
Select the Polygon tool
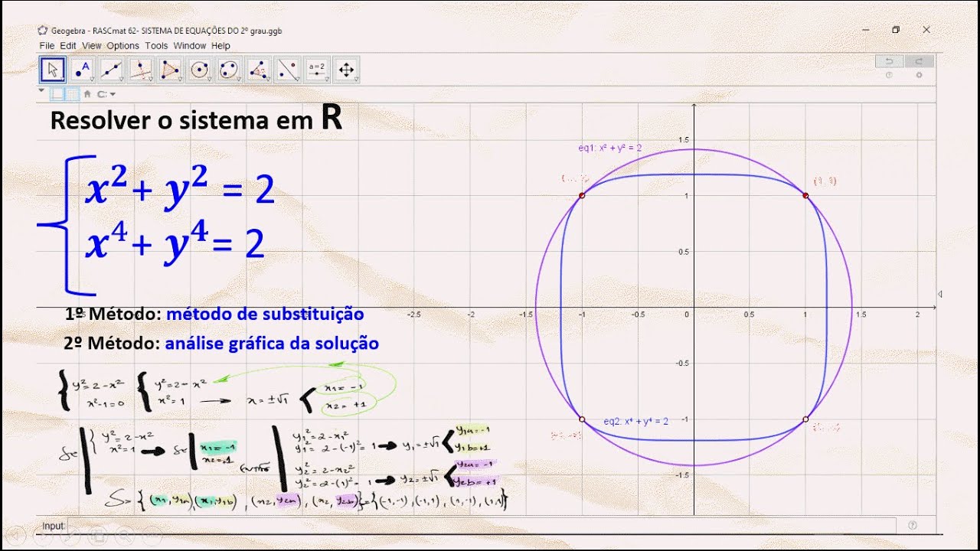[x=170, y=70]
